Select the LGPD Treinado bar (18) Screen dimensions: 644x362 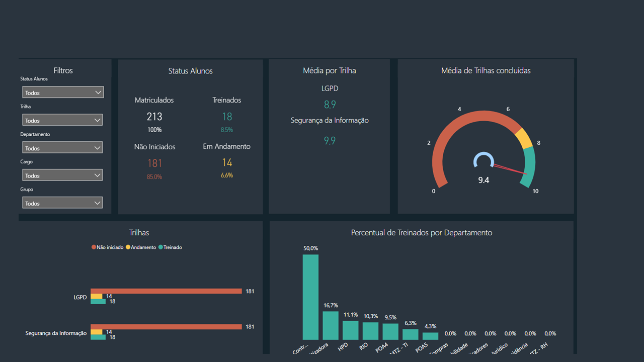click(x=98, y=301)
